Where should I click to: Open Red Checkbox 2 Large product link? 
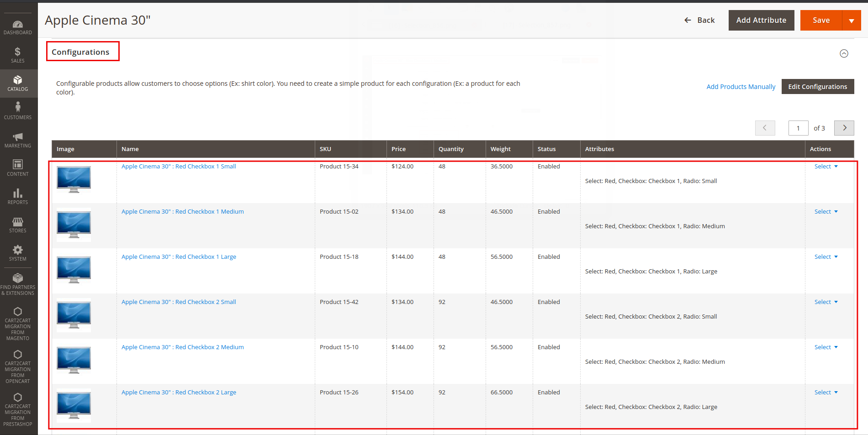[x=179, y=393]
